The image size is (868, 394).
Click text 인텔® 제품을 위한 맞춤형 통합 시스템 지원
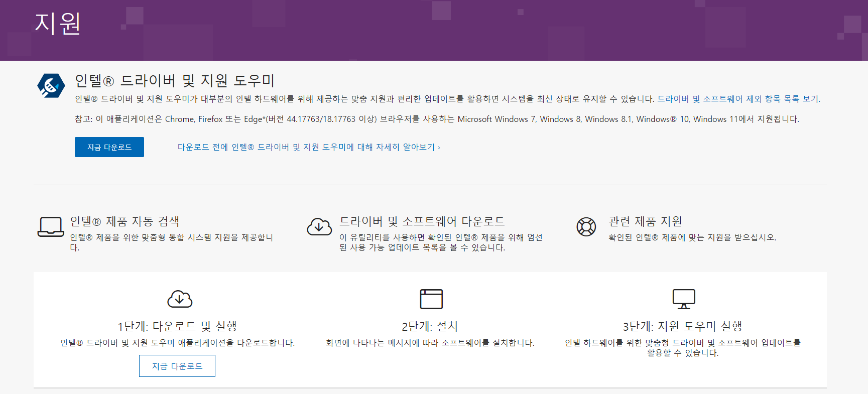172,242
